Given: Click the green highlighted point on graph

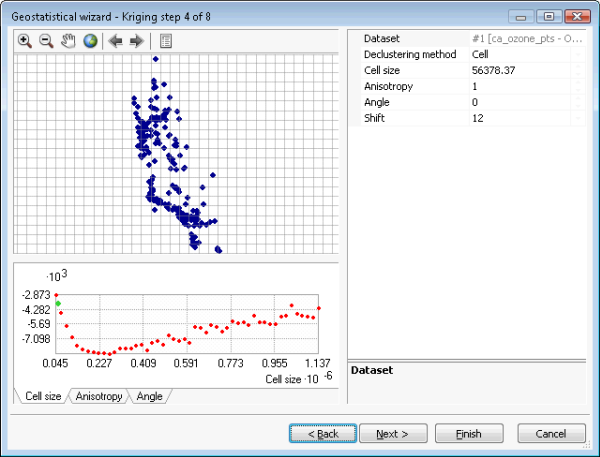Looking at the screenshot, I should point(58,303).
